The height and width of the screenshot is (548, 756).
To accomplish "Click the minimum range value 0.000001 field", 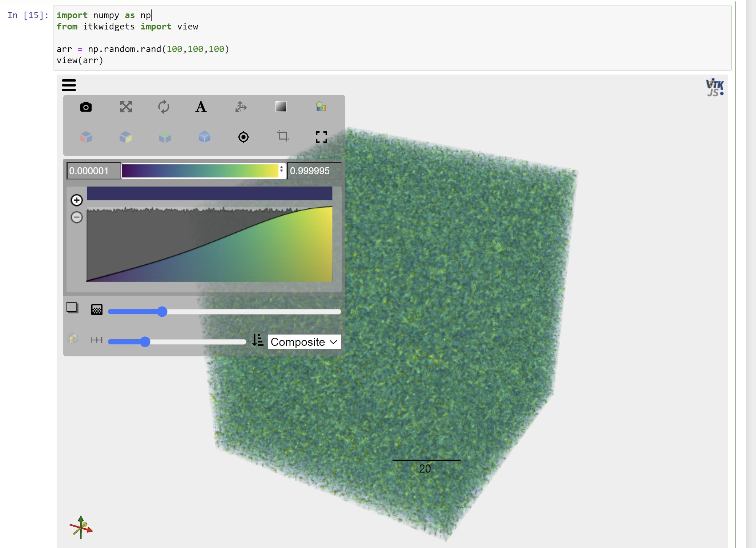I will coord(93,171).
